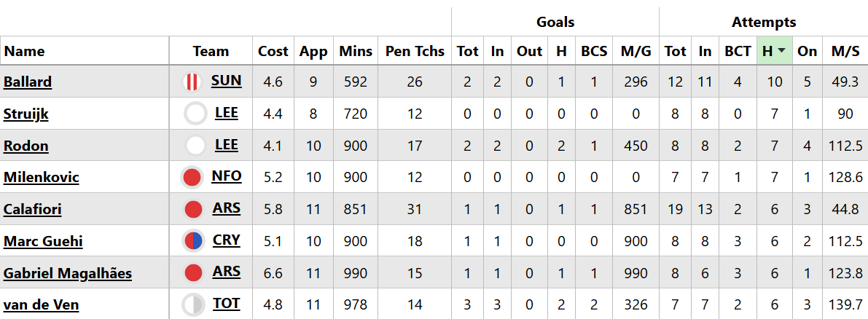Click the TOT team link
868x319 pixels.
[226, 304]
